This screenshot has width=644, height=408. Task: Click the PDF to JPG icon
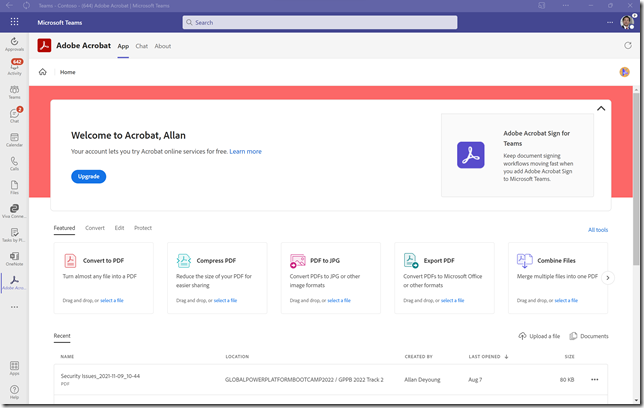(297, 261)
